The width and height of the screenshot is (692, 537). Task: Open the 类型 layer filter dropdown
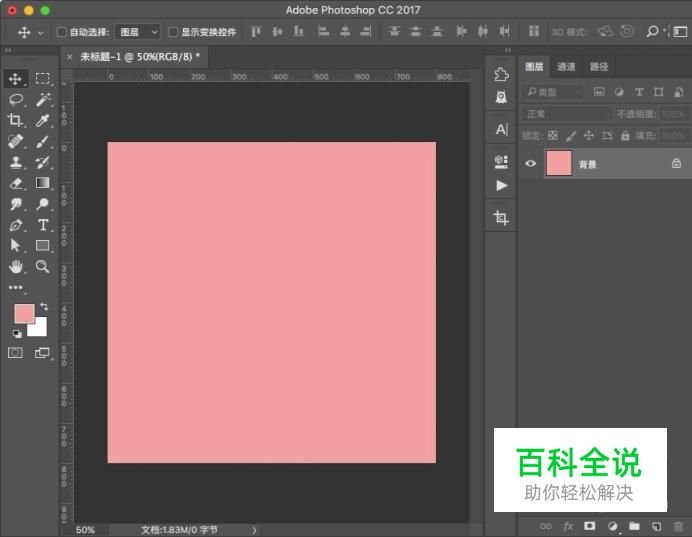tap(553, 92)
